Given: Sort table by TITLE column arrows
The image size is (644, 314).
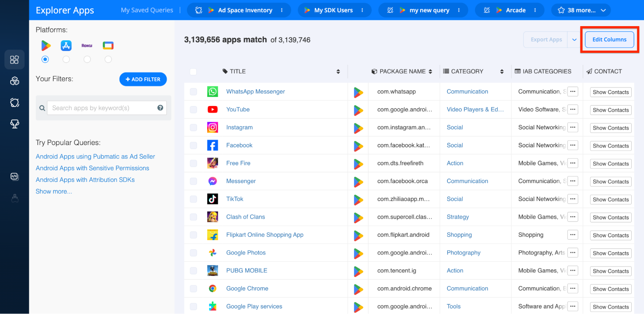Looking at the screenshot, I should 338,72.
